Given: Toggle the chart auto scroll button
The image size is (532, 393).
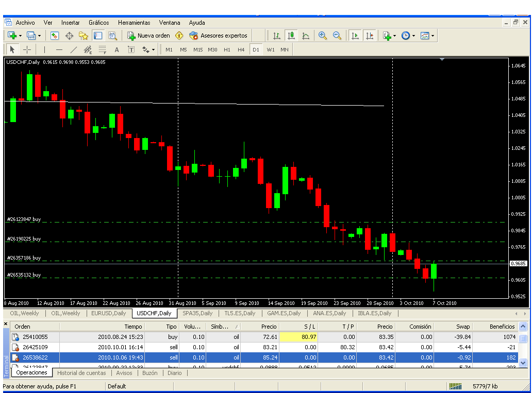Looking at the screenshot, I should tap(355, 36).
